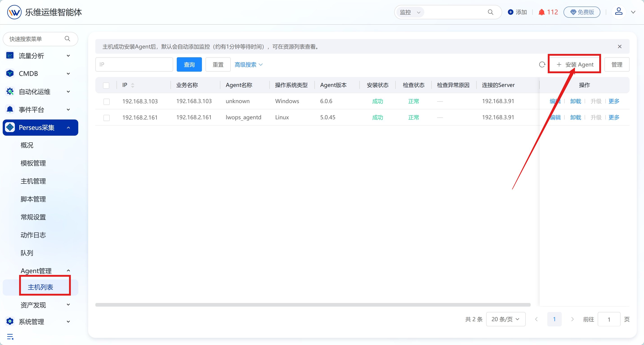Viewport: 644px width, 345px height.
Task: Go to next page arrow
Action: [x=572, y=319]
